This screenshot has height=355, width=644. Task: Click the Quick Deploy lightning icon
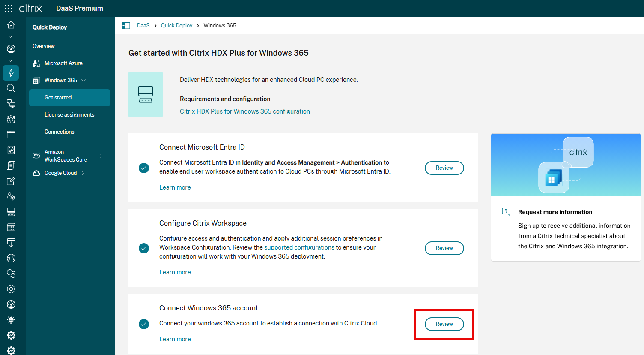(11, 73)
